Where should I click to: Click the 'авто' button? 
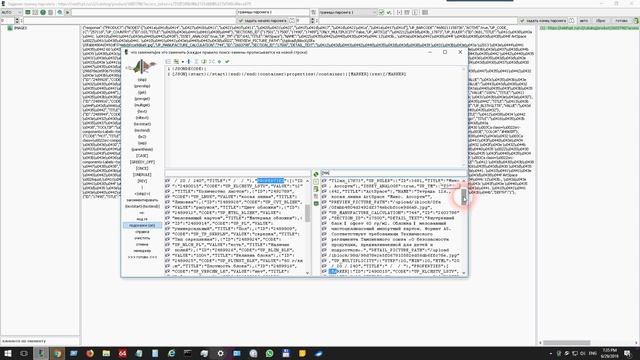584,20
